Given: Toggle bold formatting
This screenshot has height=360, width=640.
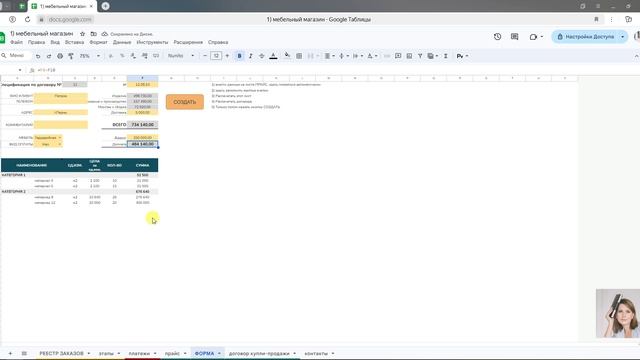Looking at the screenshot, I should coord(240,56).
